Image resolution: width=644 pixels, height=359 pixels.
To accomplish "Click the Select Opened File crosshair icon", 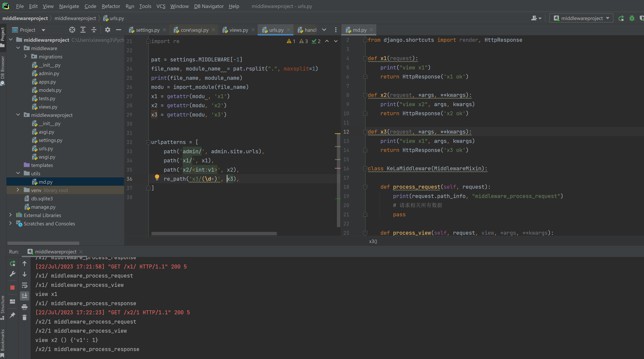I will pyautogui.click(x=72, y=30).
